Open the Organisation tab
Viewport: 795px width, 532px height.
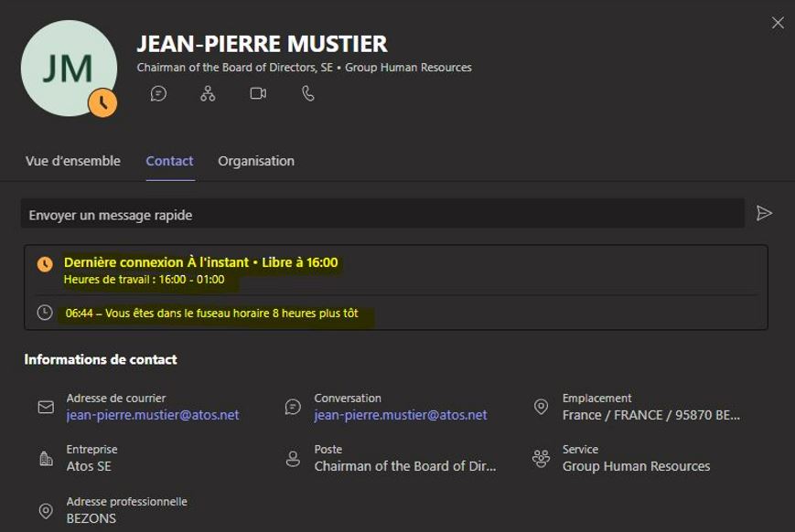pyautogui.click(x=256, y=161)
